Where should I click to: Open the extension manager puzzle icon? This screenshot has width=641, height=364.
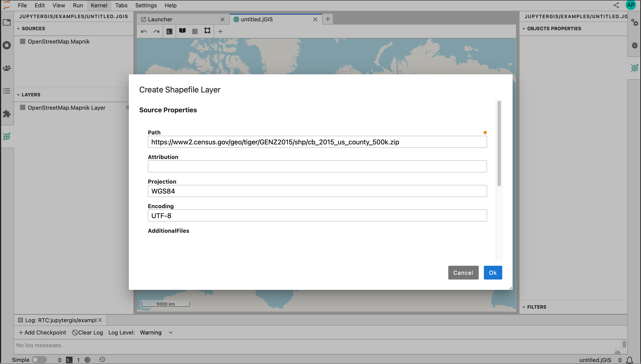pyautogui.click(x=7, y=114)
